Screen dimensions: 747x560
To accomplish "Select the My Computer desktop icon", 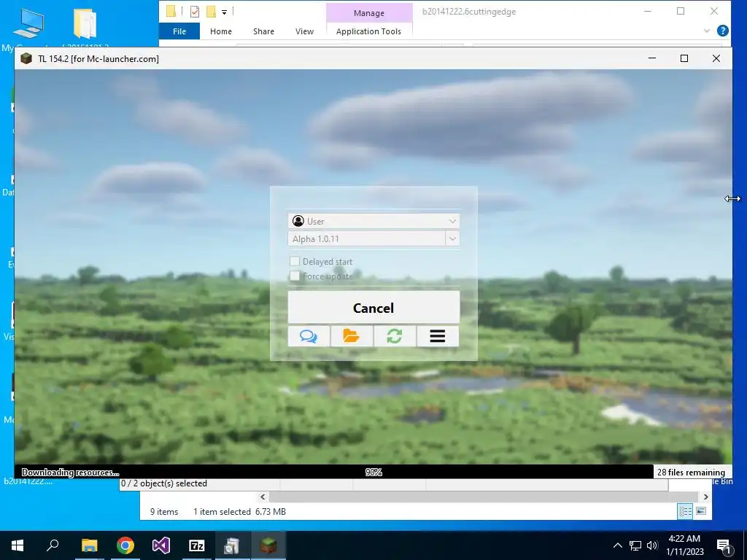I will (28, 23).
